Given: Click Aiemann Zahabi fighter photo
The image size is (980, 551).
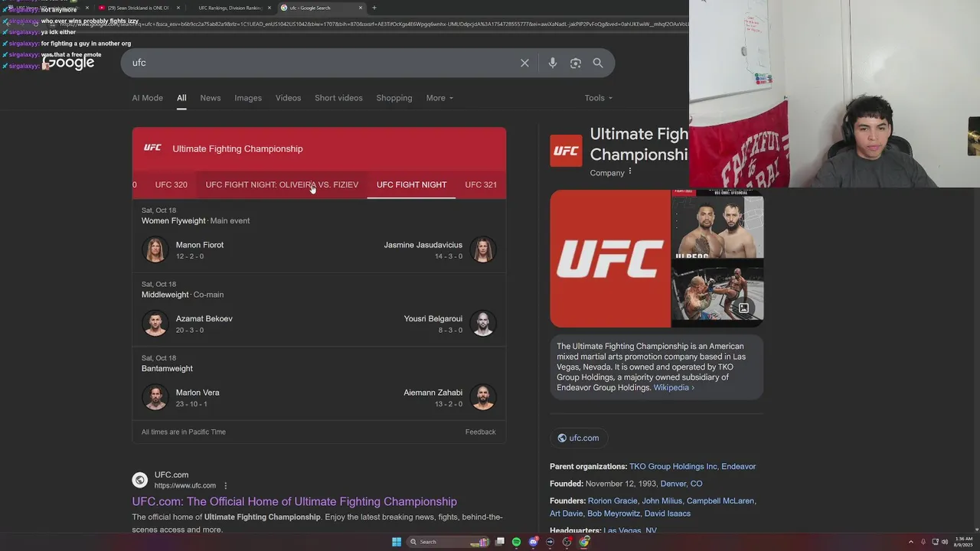Looking at the screenshot, I should pos(483,397).
